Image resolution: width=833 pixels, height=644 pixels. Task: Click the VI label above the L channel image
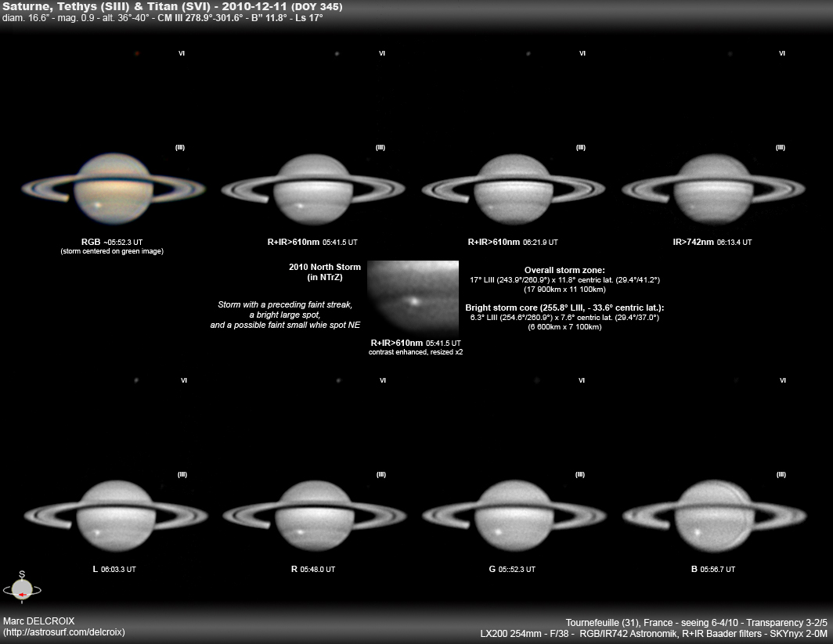coord(184,380)
